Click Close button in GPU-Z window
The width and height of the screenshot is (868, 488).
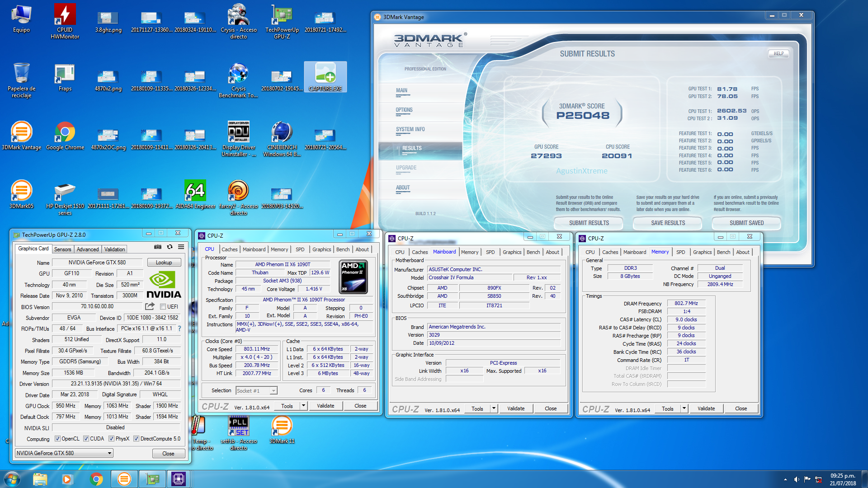[168, 453]
